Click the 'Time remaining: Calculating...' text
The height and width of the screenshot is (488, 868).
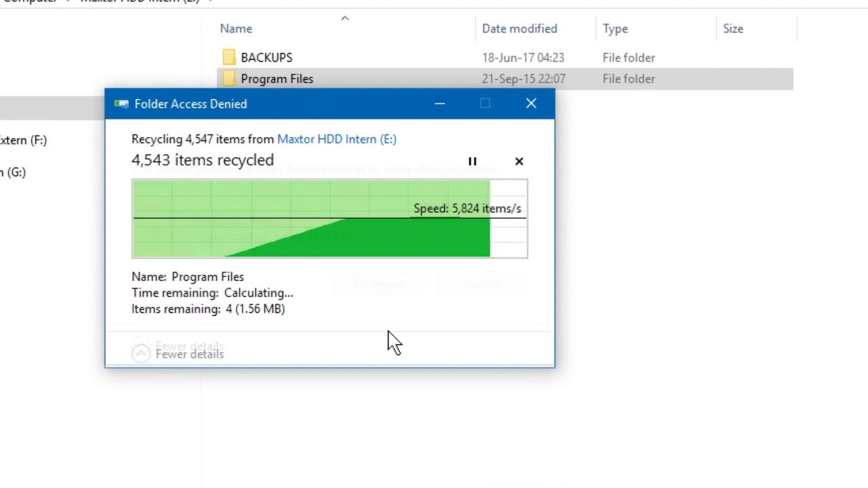tap(212, 293)
